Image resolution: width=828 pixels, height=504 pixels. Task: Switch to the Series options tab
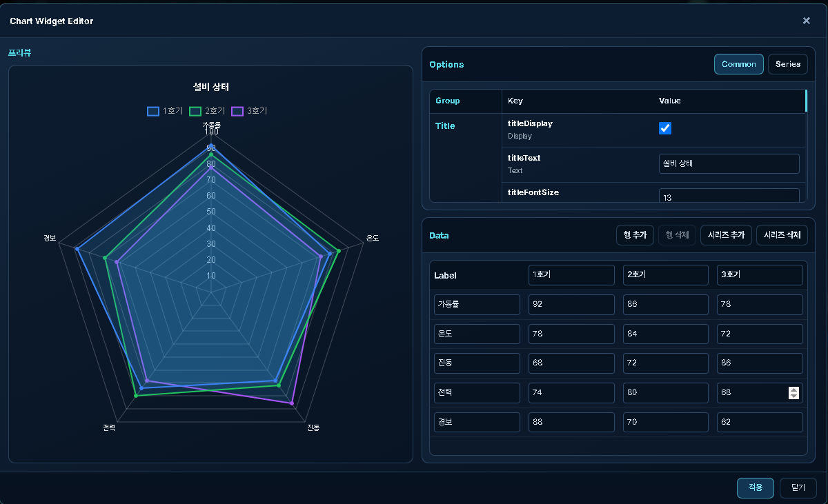pyautogui.click(x=787, y=64)
